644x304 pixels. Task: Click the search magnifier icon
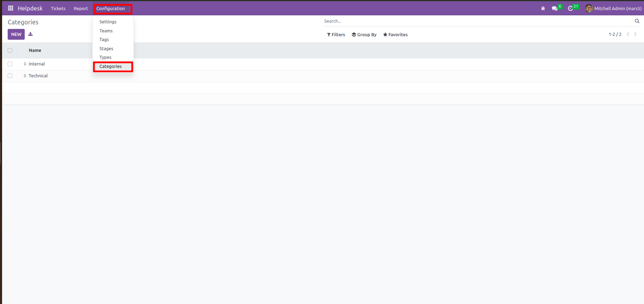[637, 21]
